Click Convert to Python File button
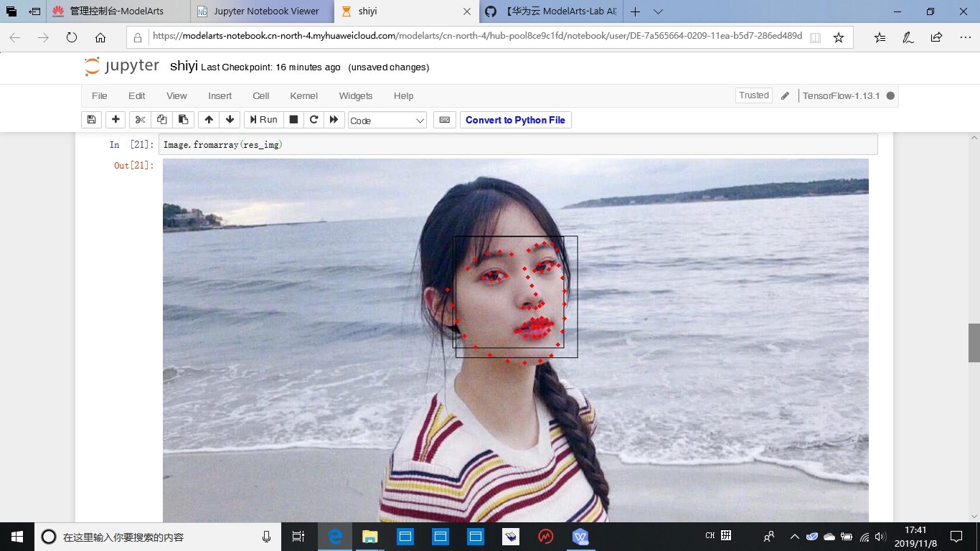980x551 pixels. click(515, 120)
